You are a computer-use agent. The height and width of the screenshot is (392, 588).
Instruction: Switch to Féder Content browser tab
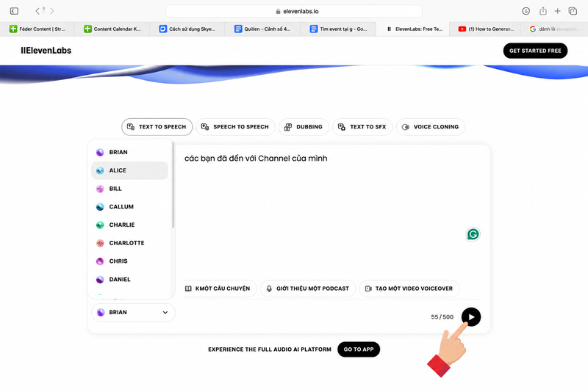click(x=37, y=29)
